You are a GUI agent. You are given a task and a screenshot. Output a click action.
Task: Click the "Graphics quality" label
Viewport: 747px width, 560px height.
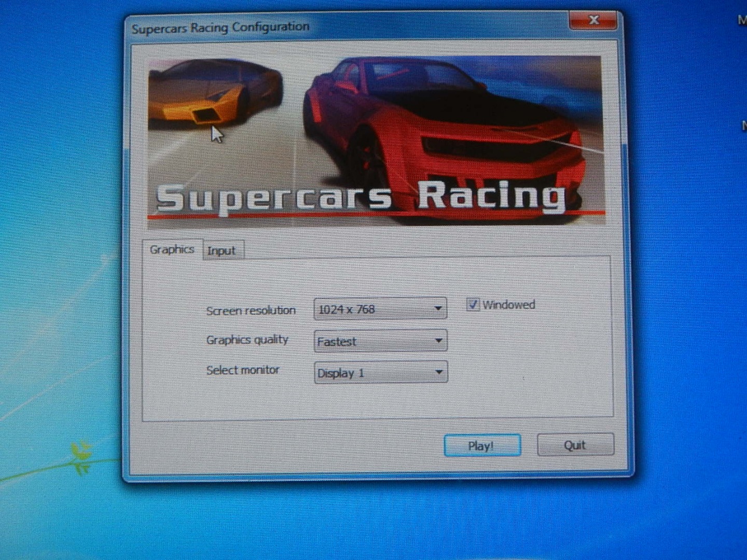[247, 340]
